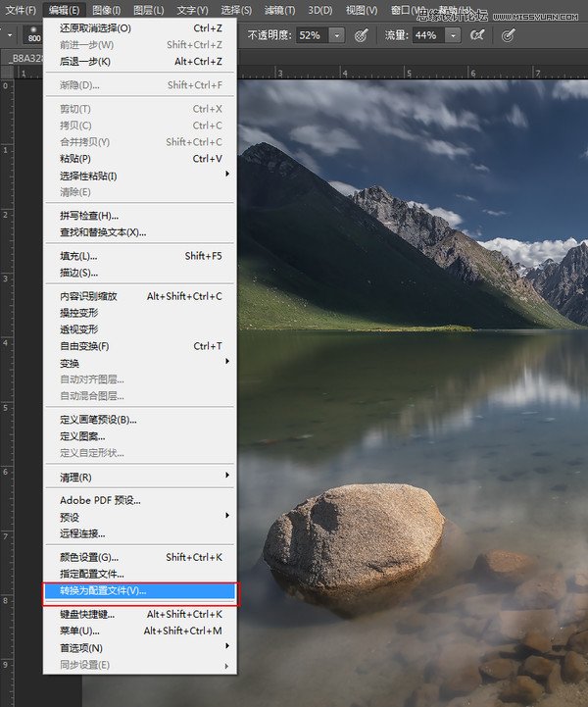Choose 后退一步(K) menu entry
Viewport: 588px width, 707px height.
140,62
